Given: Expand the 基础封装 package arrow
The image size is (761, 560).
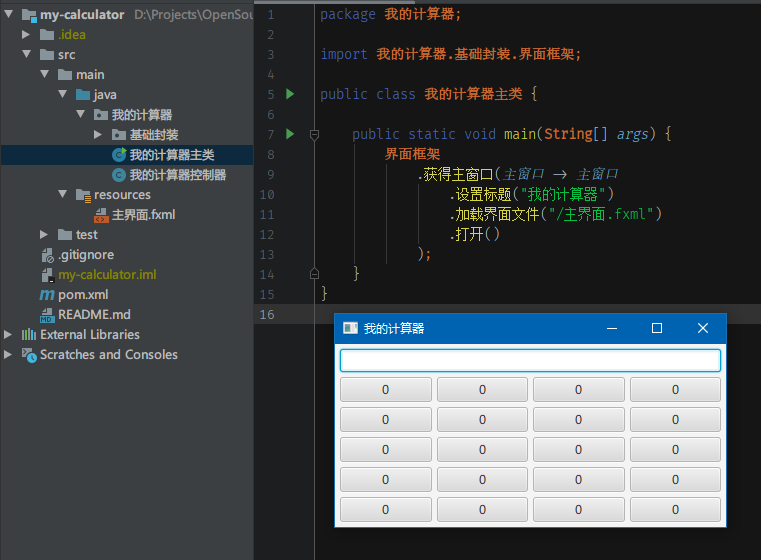Looking at the screenshot, I should [98, 134].
